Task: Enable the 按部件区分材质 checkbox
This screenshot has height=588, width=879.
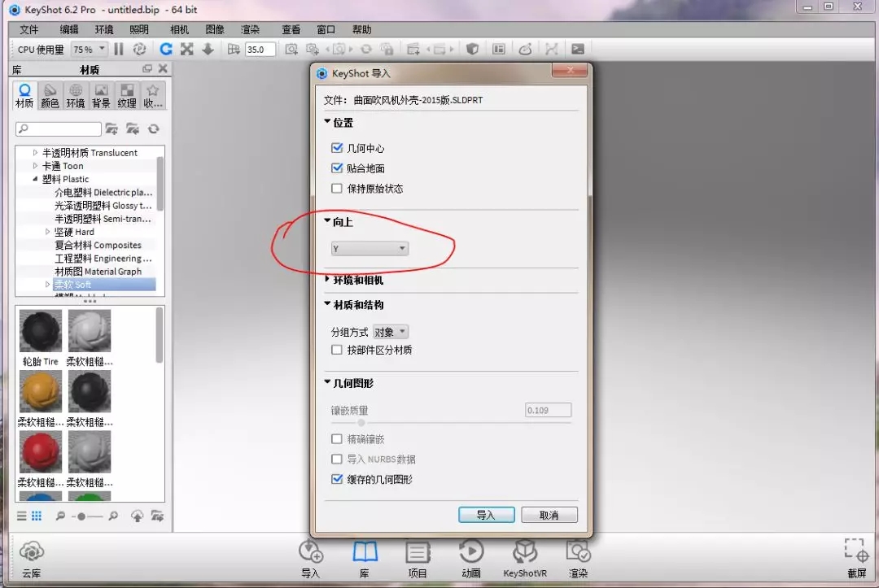Action: [337, 350]
